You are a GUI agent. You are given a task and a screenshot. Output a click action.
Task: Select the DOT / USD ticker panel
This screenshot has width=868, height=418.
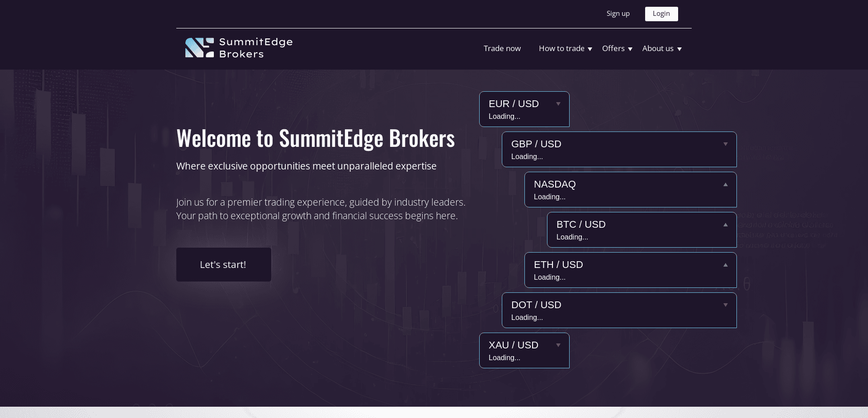[618, 310]
